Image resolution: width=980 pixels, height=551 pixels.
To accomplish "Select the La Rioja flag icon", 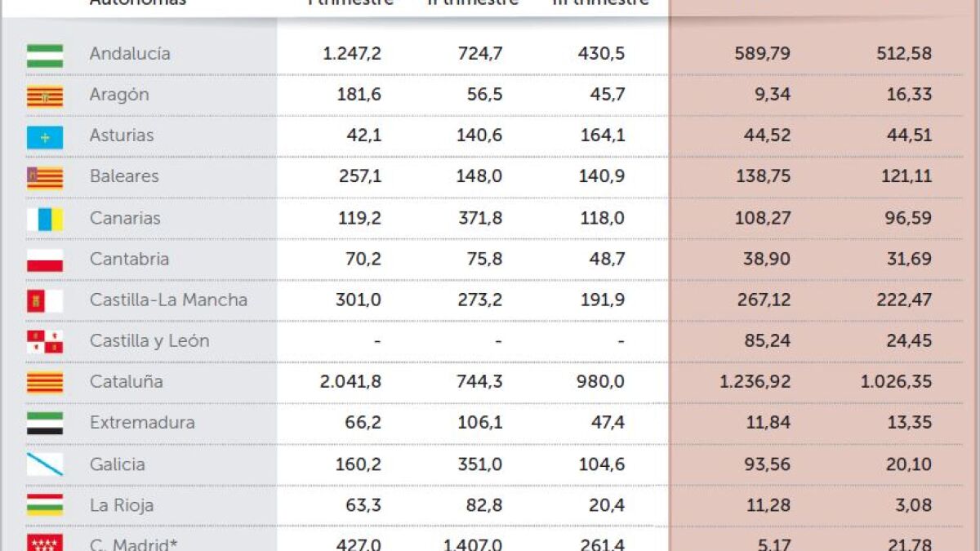I will click(x=45, y=506).
